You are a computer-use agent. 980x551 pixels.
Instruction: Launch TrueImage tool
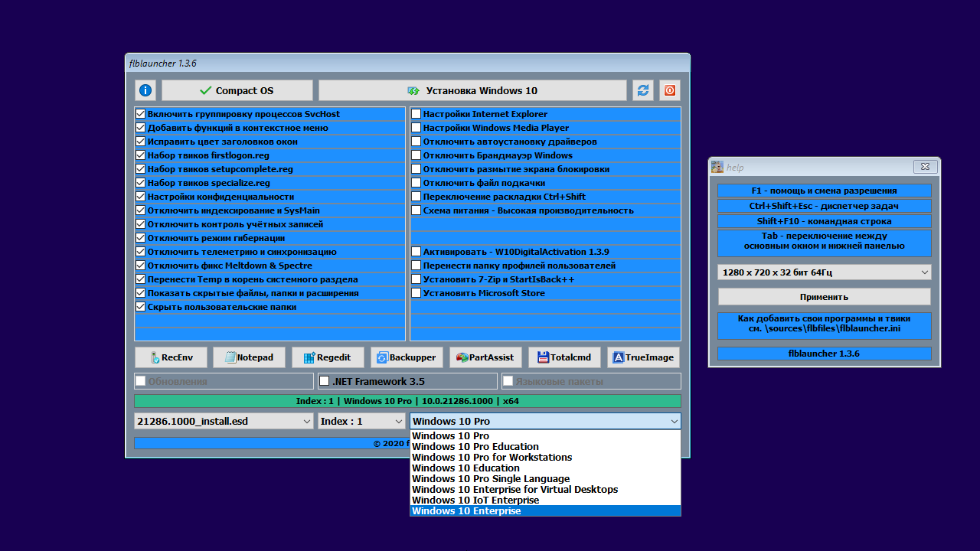click(x=643, y=357)
